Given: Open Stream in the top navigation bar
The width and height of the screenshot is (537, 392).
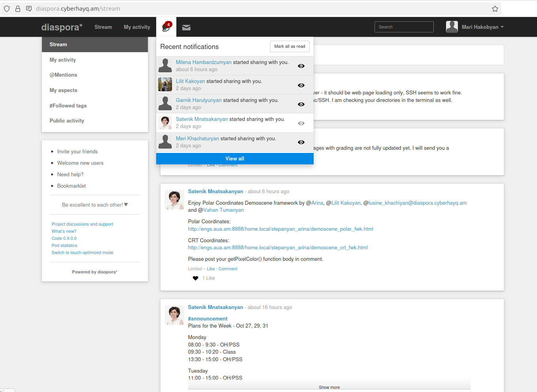Looking at the screenshot, I should pyautogui.click(x=103, y=27).
